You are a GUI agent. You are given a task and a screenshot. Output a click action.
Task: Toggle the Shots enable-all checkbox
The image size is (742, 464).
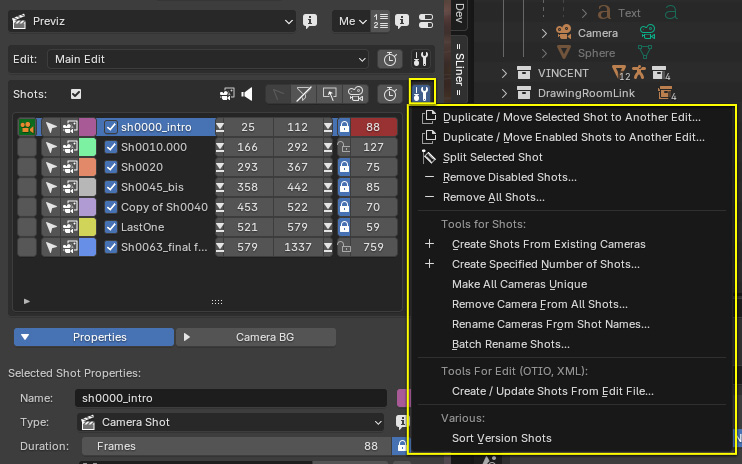[x=76, y=94]
